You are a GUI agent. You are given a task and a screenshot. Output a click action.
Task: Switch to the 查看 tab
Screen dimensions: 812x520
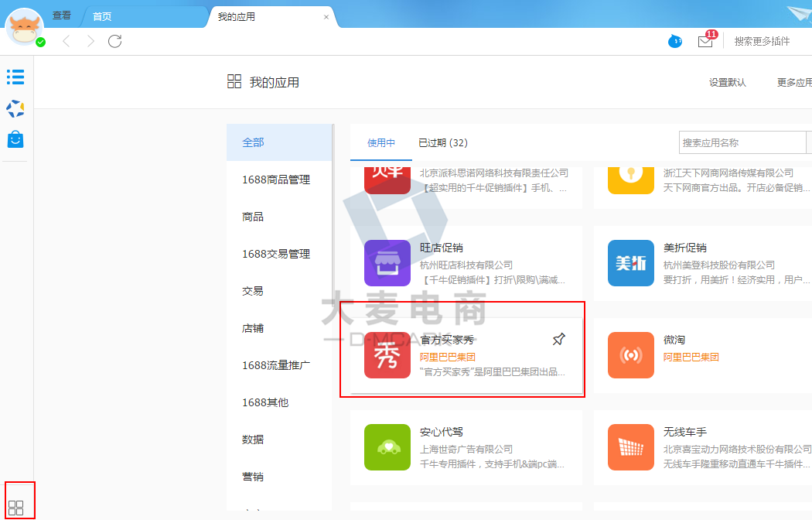point(62,15)
